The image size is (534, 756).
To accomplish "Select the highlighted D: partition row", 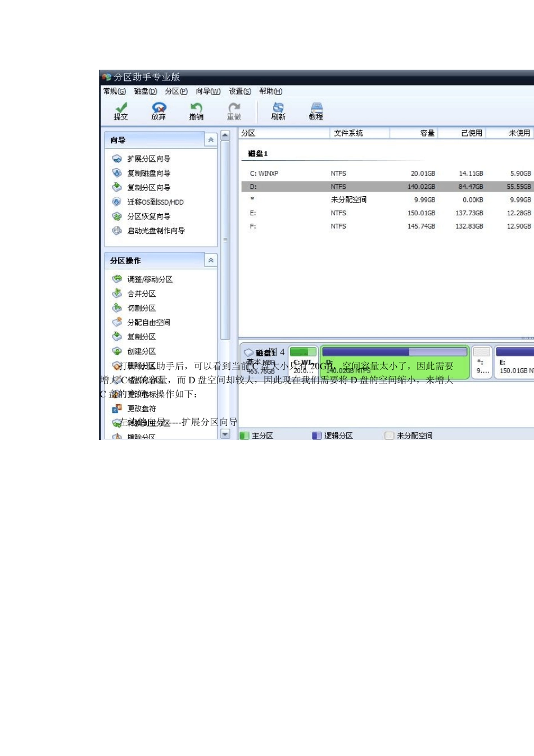I will pyautogui.click(x=387, y=187).
